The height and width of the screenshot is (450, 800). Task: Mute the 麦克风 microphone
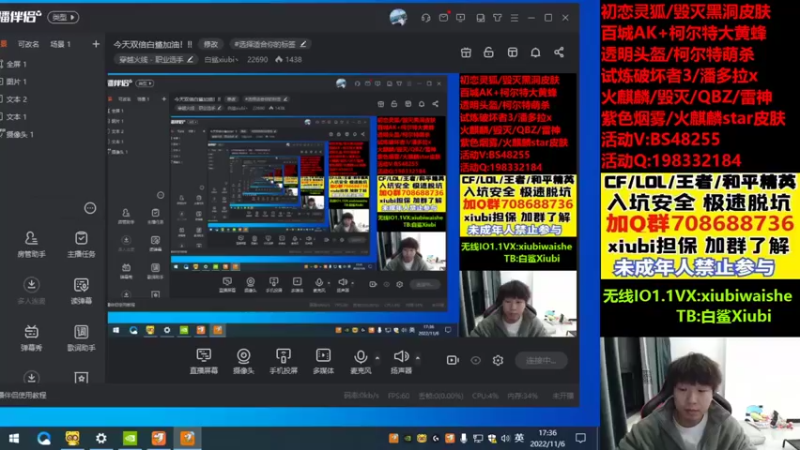(360, 361)
